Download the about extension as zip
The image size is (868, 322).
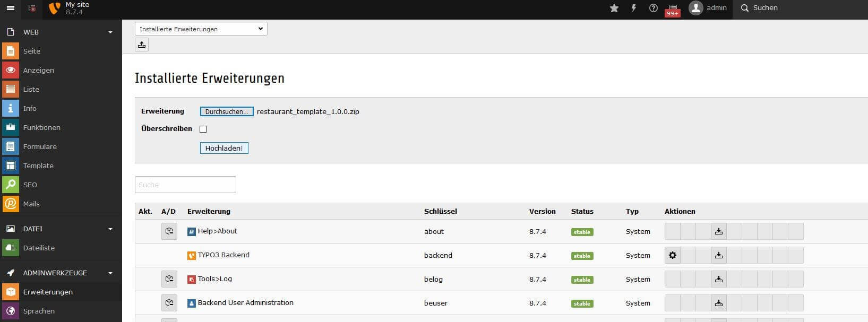(x=719, y=231)
